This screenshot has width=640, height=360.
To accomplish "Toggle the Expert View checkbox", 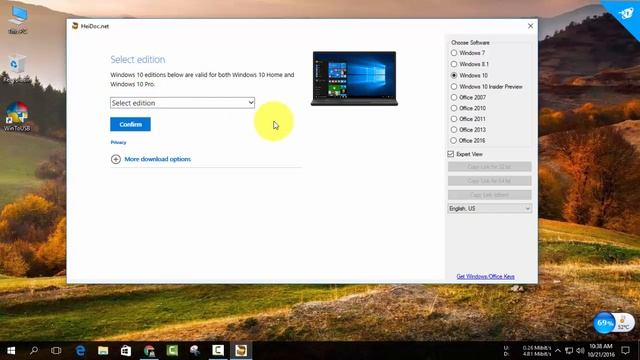I will [x=451, y=154].
